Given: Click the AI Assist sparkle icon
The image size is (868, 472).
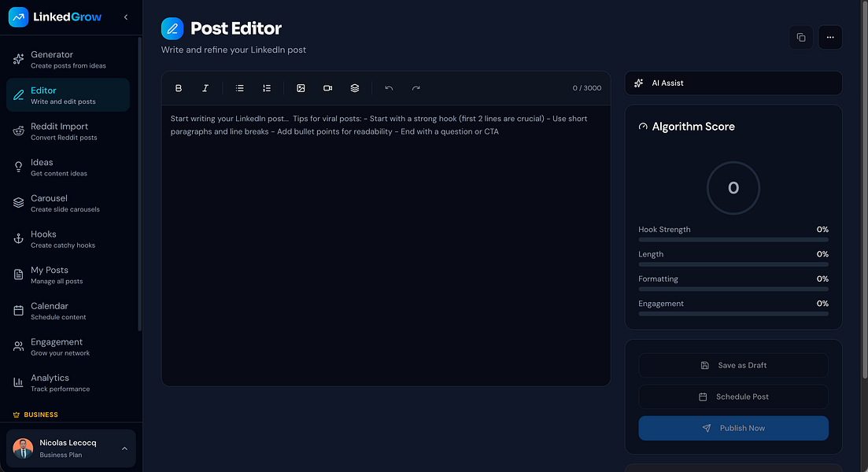Looking at the screenshot, I should click(639, 83).
